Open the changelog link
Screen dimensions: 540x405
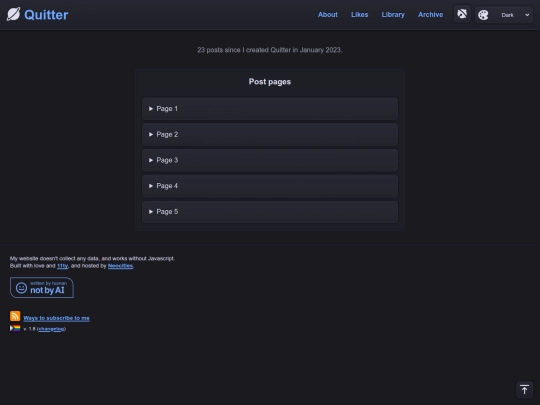pos(51,329)
